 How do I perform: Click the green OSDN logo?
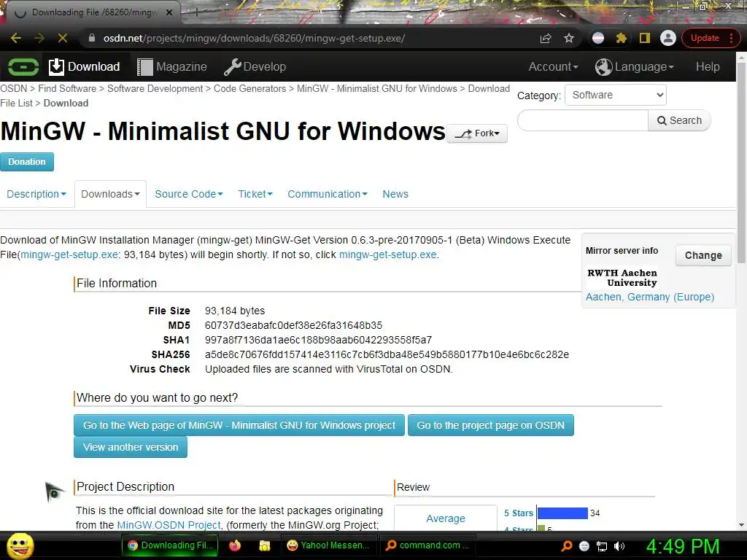pos(23,66)
